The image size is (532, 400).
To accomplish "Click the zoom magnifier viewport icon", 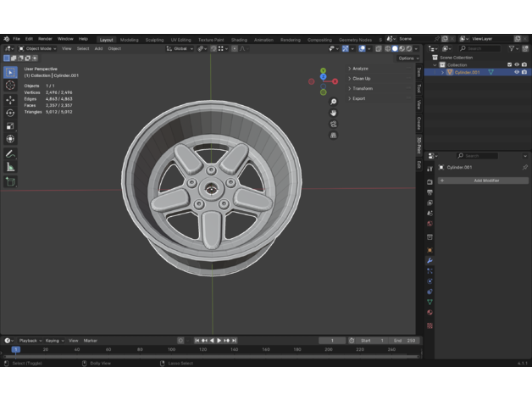I will point(334,102).
